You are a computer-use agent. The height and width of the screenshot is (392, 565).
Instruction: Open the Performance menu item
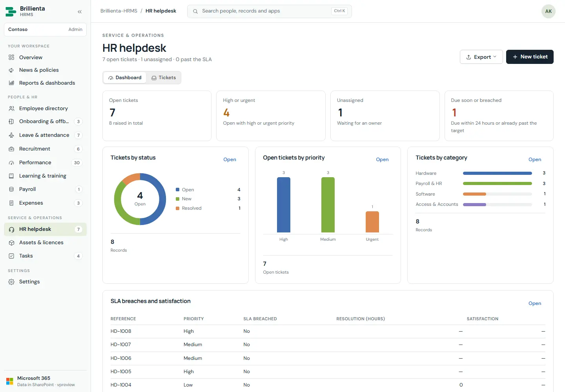click(x=45, y=163)
